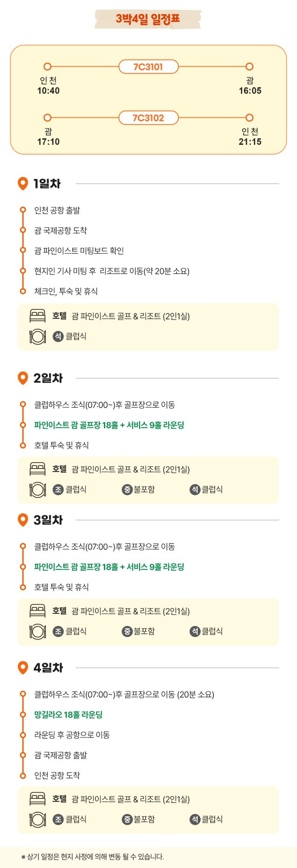Select flight number 7C3102 badge
This screenshot has width=297, height=868.
[x=148, y=118]
